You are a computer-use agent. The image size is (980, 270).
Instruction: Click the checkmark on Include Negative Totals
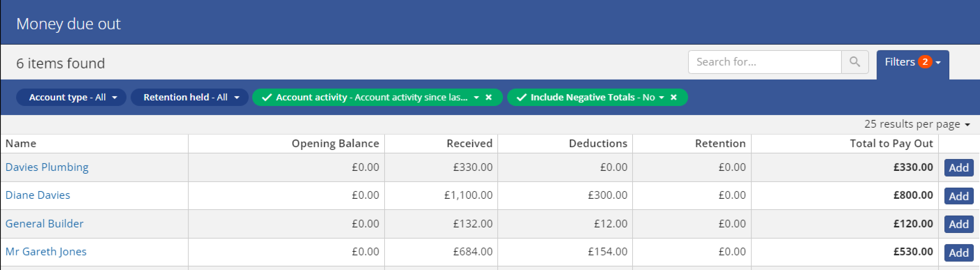coord(520,98)
